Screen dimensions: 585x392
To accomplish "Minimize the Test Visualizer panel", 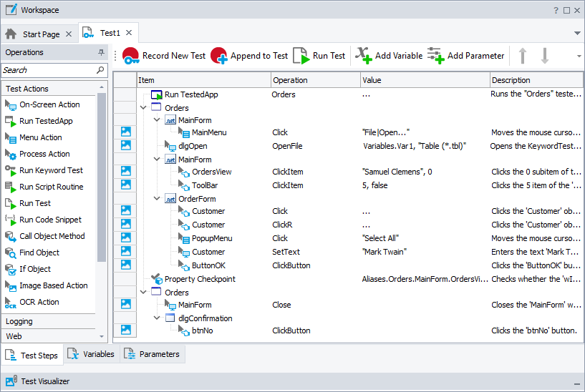I will point(577,383).
